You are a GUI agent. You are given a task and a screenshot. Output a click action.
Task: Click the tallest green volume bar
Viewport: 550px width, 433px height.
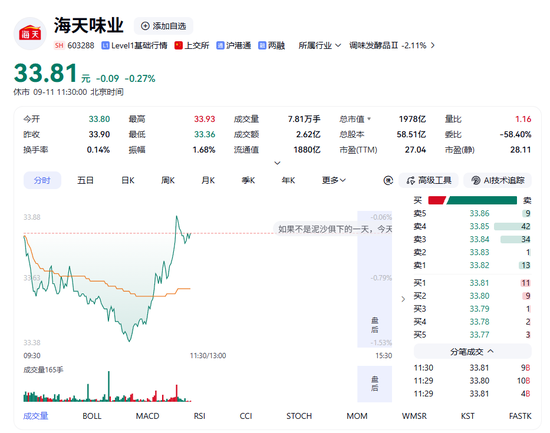109,386
